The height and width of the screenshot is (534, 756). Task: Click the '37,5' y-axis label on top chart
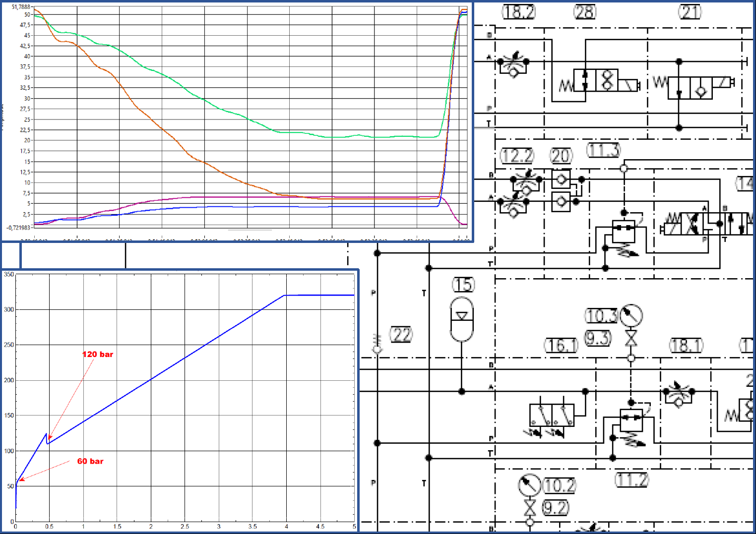25,67
